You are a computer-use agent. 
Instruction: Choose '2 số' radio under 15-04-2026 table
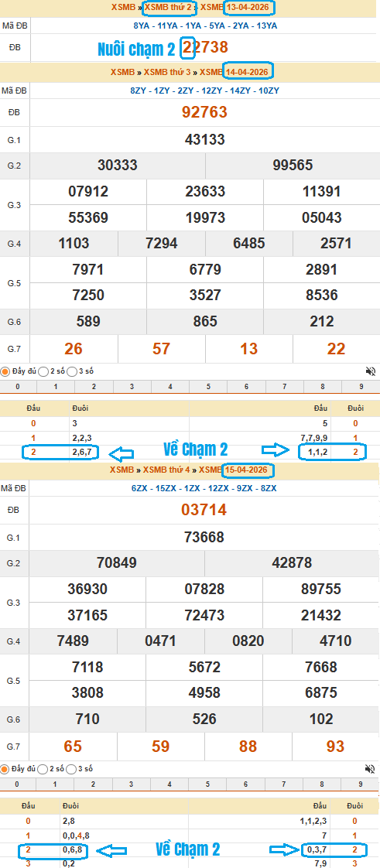pos(43,768)
